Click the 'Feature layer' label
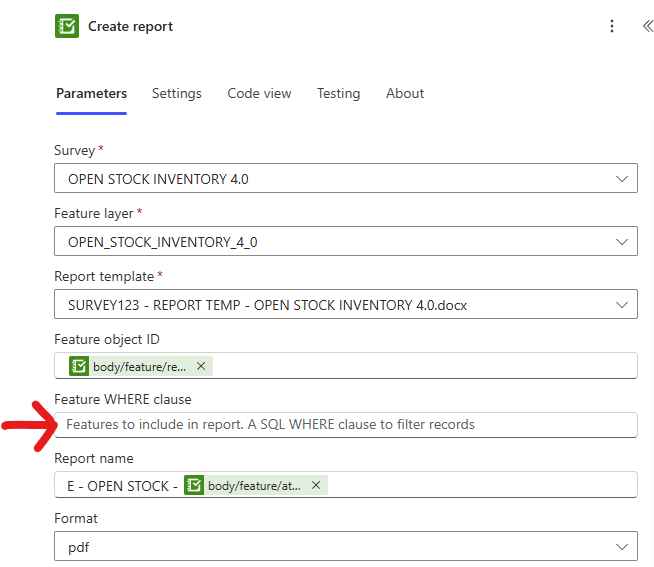The image size is (654, 567). (x=94, y=214)
